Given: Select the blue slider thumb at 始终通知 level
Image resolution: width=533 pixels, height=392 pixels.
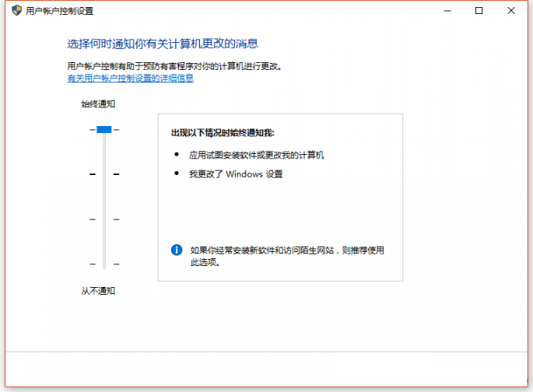Looking at the screenshot, I should 104,129.
